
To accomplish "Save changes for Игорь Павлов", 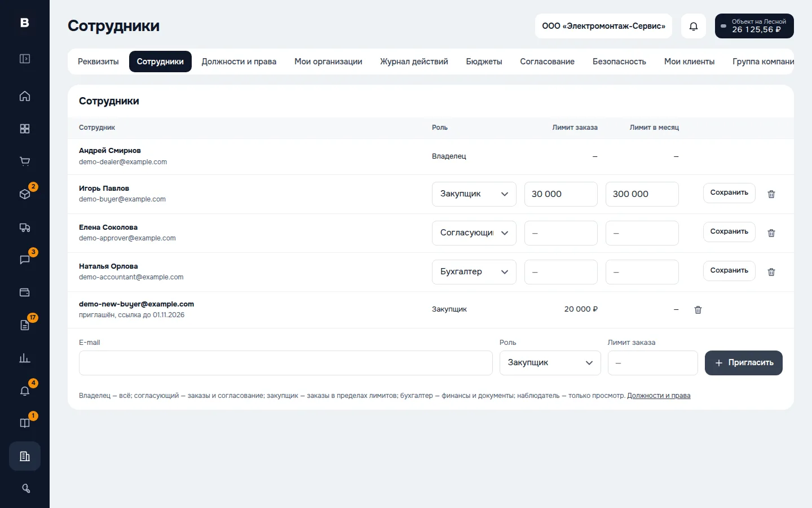I will (729, 193).
